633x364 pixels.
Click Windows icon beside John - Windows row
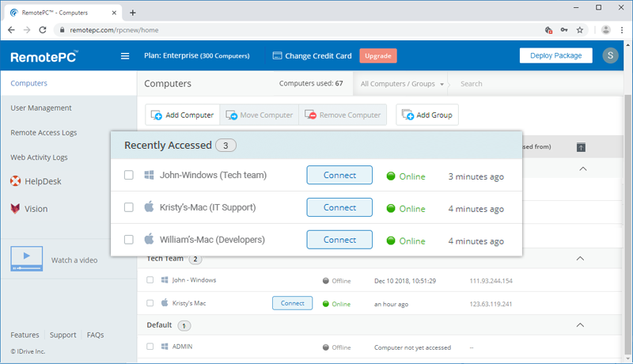165,279
